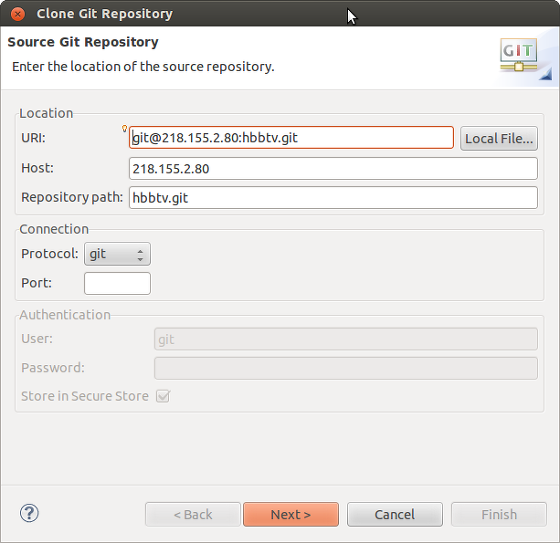Viewport: 560px width, 543px height.
Task: Click the 'URI:' label
Action: pos(34,138)
